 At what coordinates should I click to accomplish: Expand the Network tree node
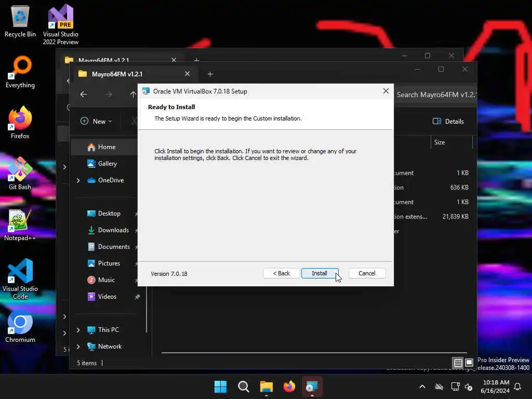coord(78,347)
